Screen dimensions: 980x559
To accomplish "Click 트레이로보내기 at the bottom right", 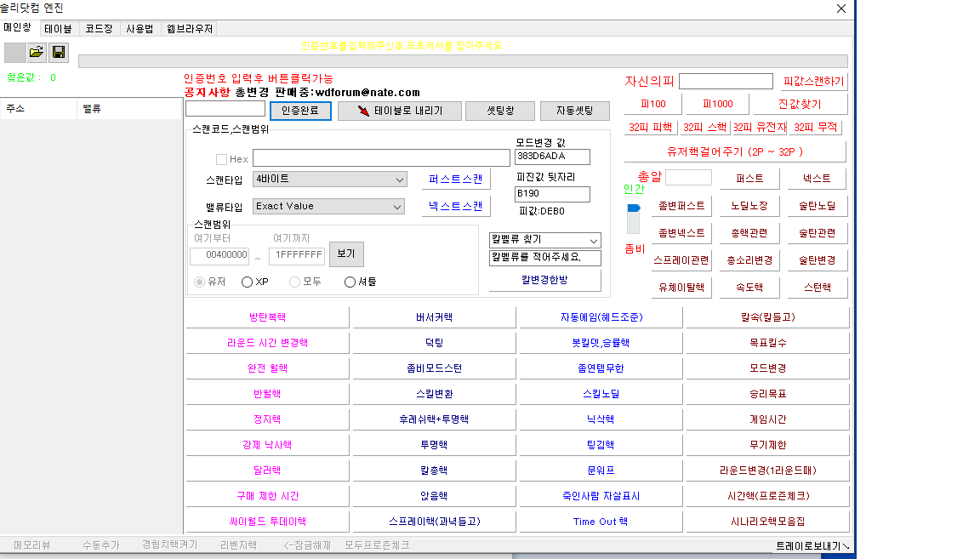I will [x=812, y=545].
